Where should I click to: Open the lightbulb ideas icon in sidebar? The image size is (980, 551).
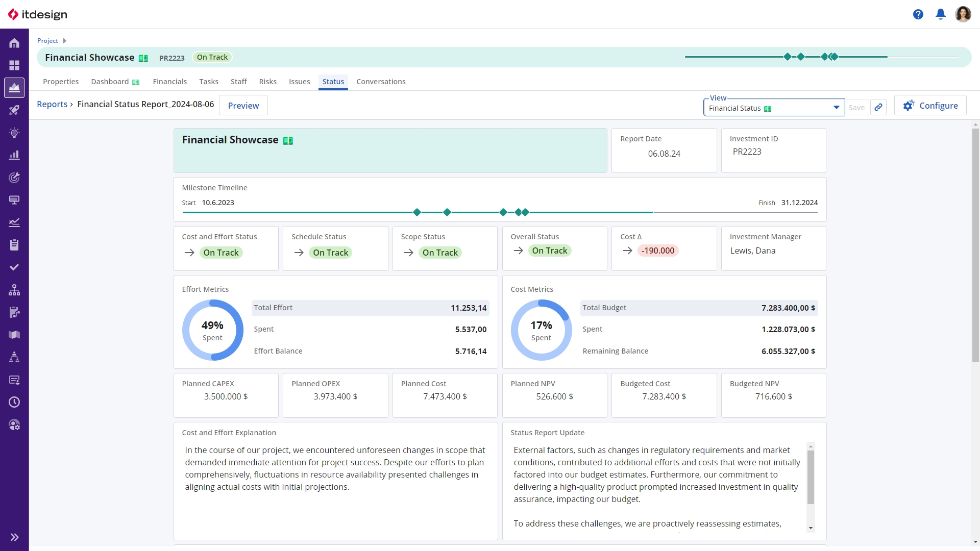[x=14, y=133]
